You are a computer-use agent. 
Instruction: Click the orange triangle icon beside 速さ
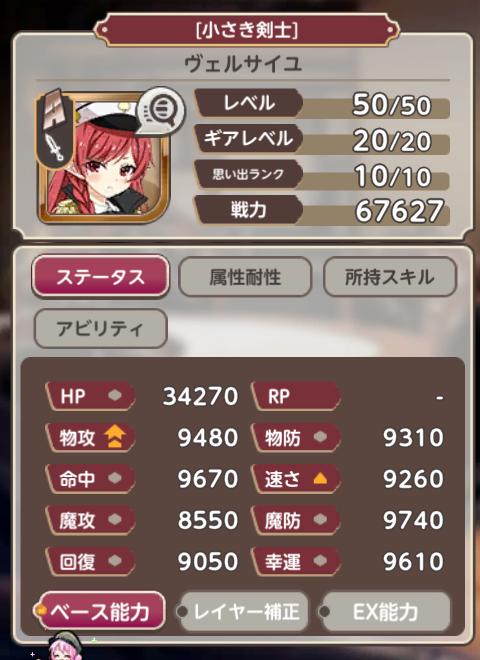(320, 478)
